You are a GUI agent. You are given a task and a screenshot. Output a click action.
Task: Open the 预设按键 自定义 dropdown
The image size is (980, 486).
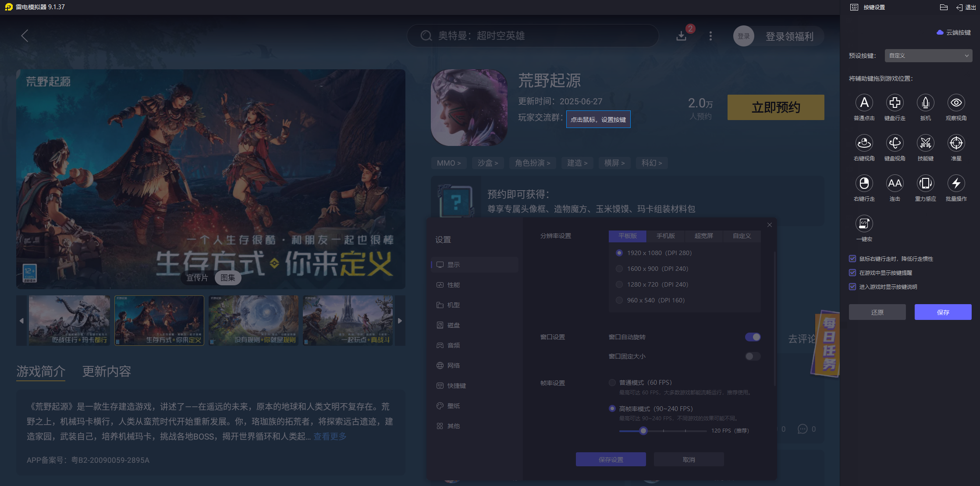pos(928,56)
